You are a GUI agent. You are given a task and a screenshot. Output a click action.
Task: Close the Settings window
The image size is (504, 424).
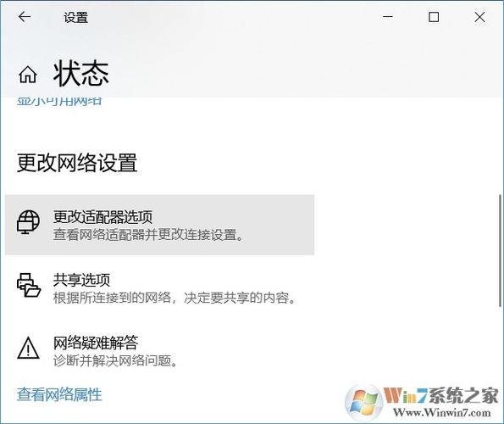point(479,17)
